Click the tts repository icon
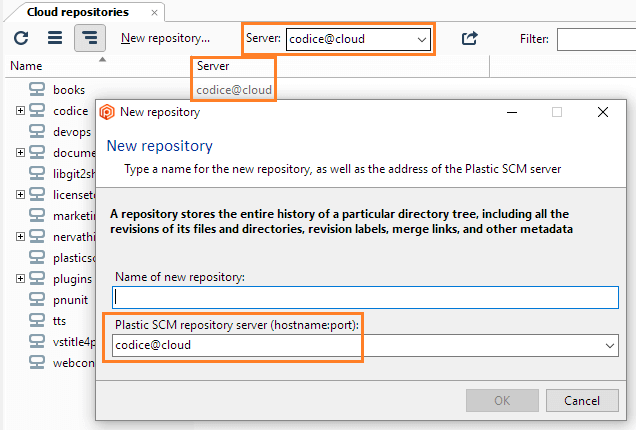This screenshot has width=636, height=430. pyautogui.click(x=37, y=320)
